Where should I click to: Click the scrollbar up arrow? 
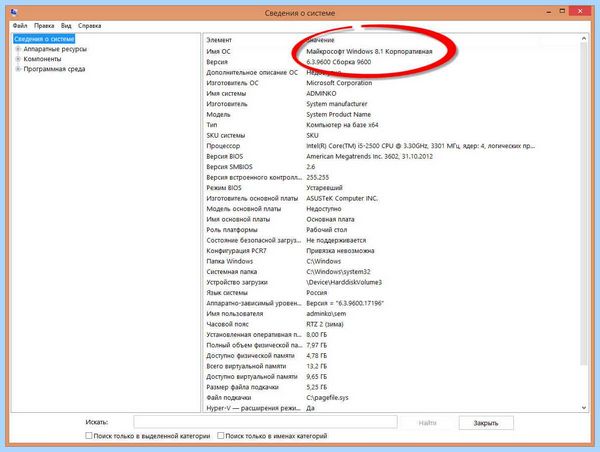(x=584, y=38)
